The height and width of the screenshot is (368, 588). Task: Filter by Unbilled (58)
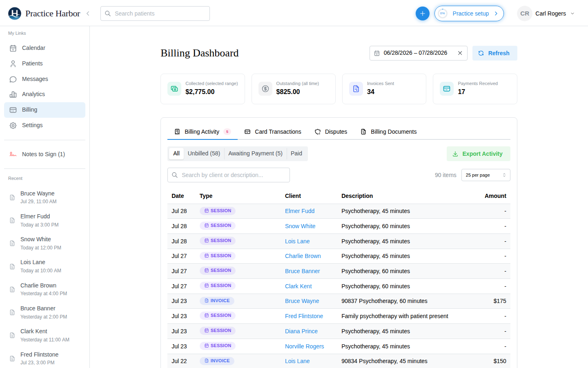(x=204, y=154)
